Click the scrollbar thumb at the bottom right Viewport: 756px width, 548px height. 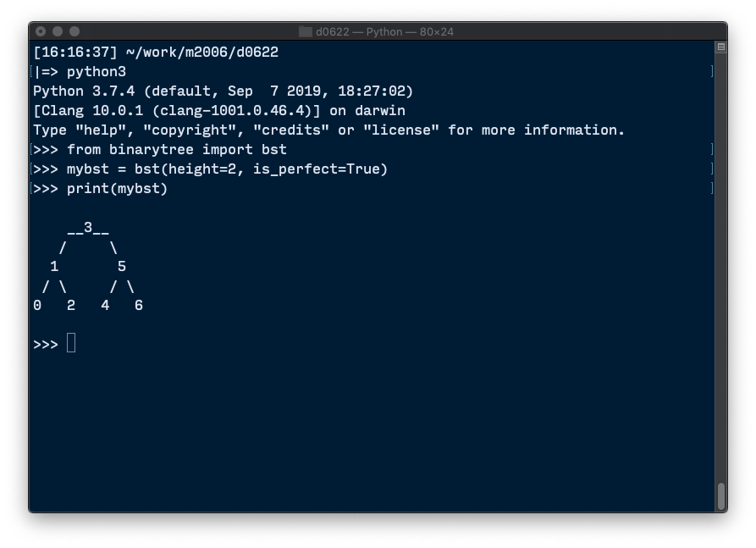point(720,495)
